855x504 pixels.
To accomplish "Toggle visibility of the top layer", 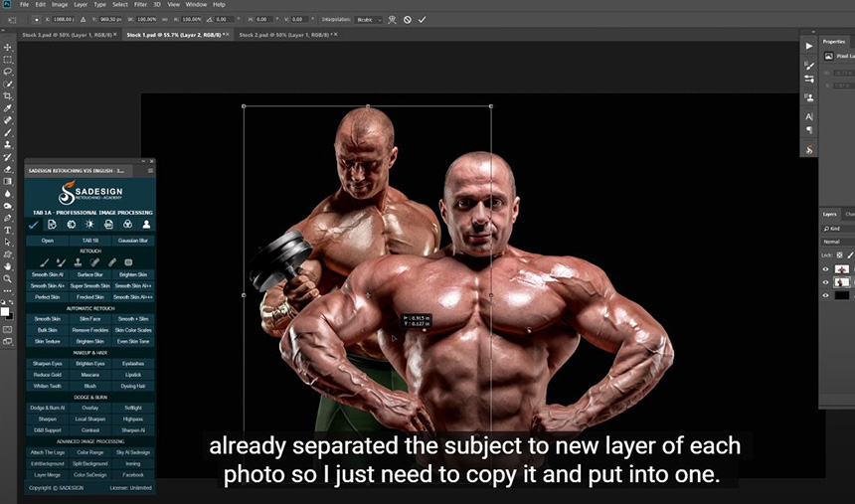I will click(825, 269).
